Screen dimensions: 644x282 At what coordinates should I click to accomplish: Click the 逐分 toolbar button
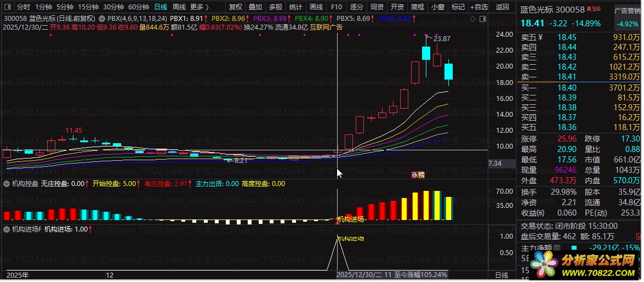point(356,7)
